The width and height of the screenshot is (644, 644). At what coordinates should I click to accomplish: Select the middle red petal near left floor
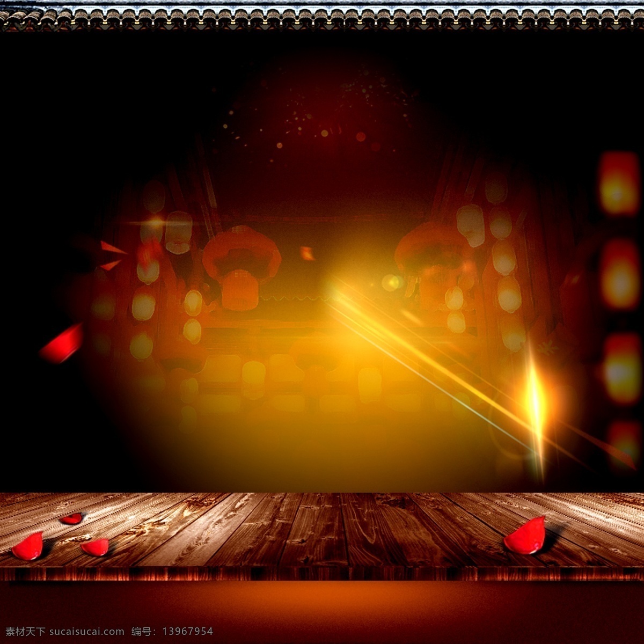(95, 547)
